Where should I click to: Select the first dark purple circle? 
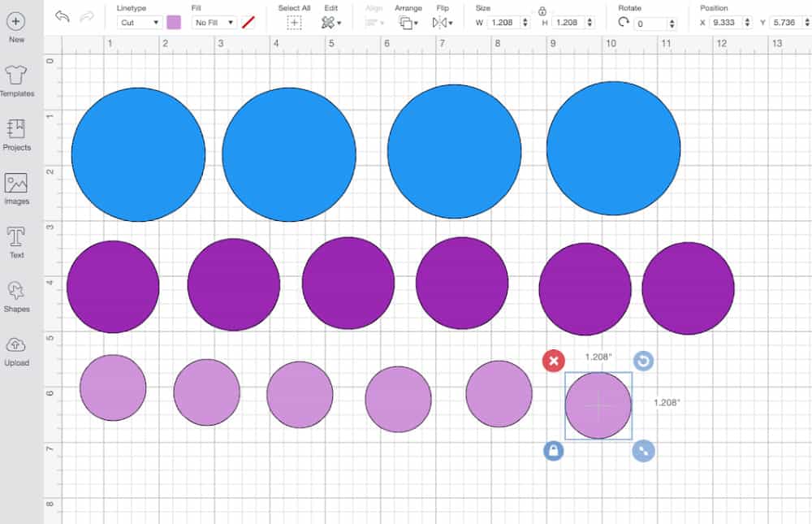(x=113, y=287)
